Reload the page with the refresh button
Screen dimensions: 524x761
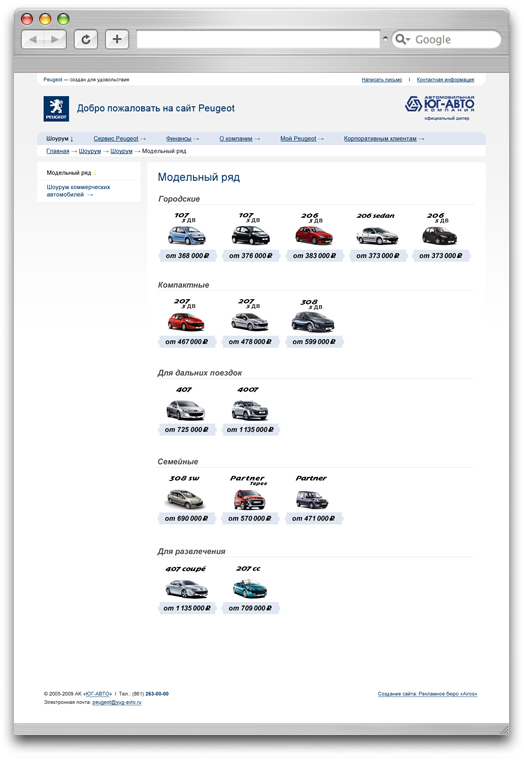click(86, 39)
